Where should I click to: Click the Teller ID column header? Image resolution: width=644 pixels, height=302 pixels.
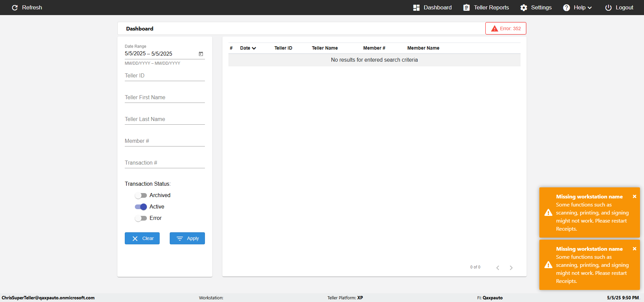click(283, 48)
